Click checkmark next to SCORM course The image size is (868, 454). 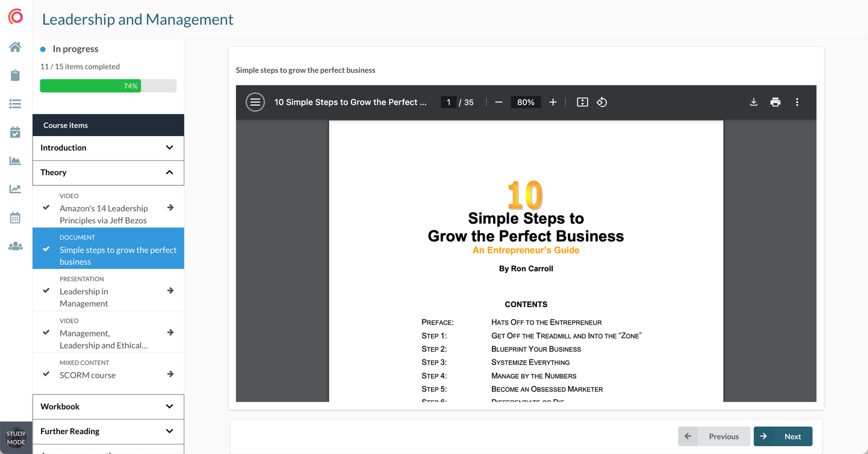pyautogui.click(x=46, y=374)
